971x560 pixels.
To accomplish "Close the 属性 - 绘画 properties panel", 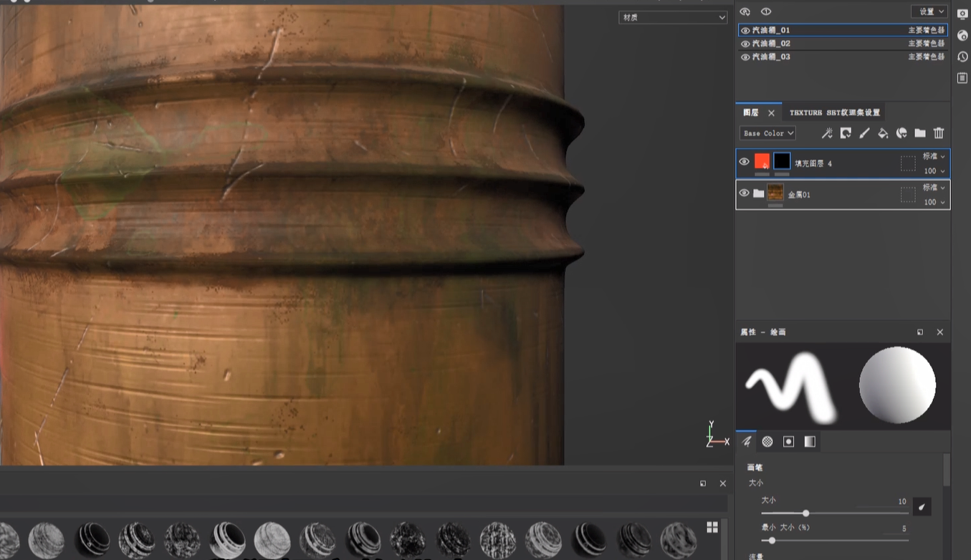I will coord(940,332).
